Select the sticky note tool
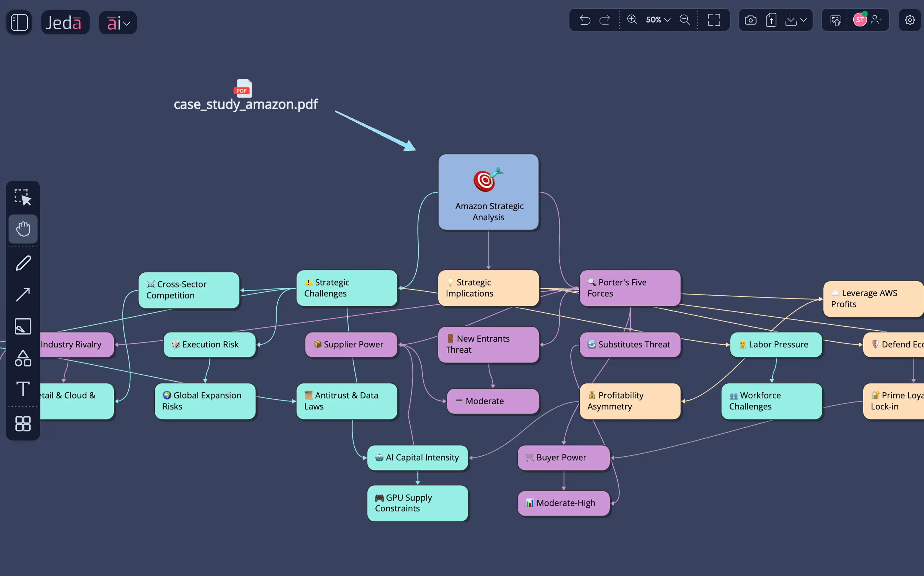 coord(23,326)
